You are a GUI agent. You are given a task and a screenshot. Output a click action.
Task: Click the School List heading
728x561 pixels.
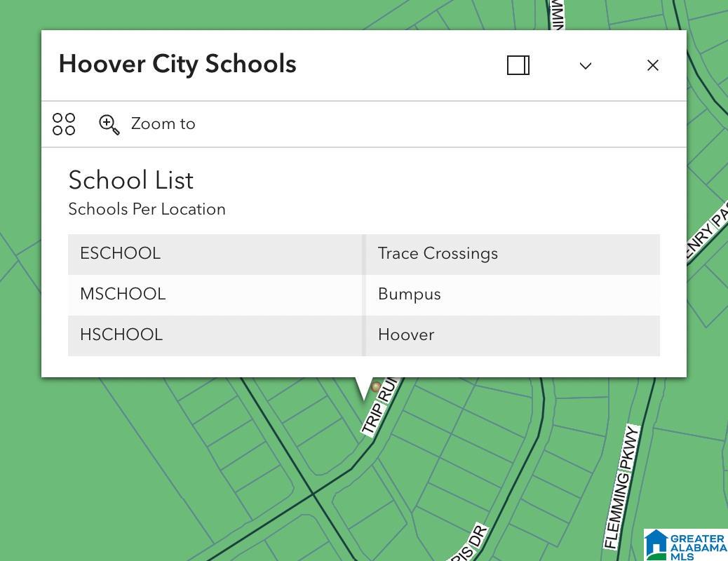click(x=130, y=180)
